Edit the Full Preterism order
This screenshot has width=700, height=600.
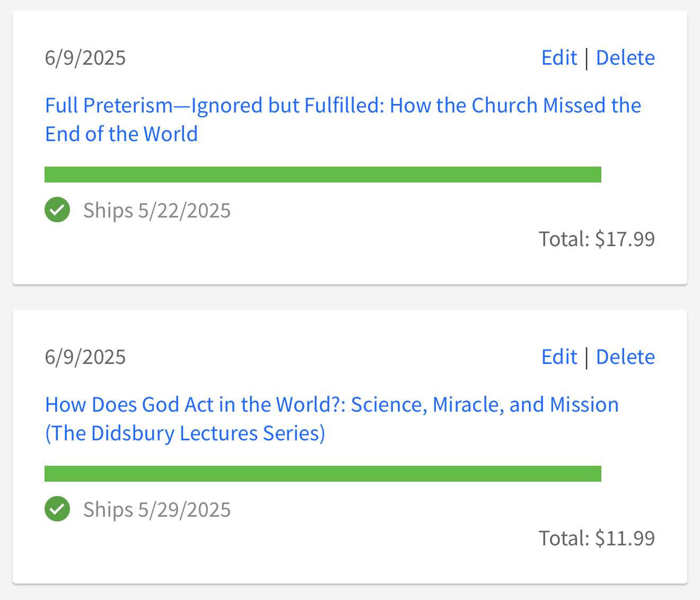pyautogui.click(x=559, y=58)
